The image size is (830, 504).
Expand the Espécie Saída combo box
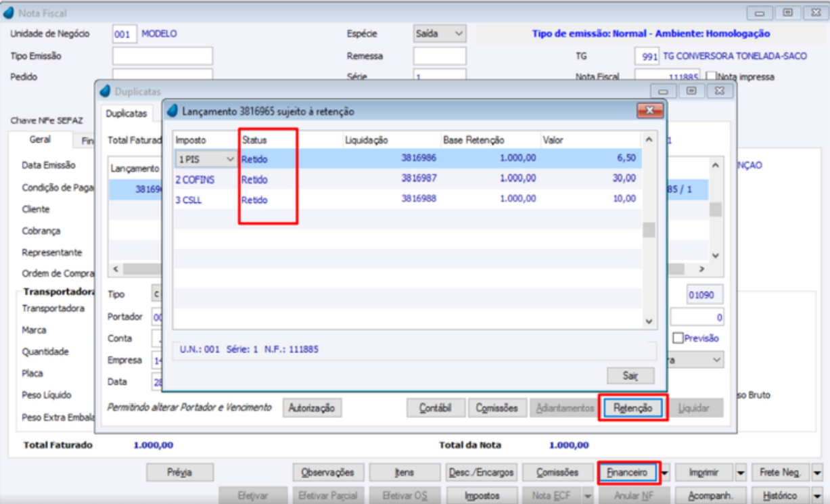[440, 33]
